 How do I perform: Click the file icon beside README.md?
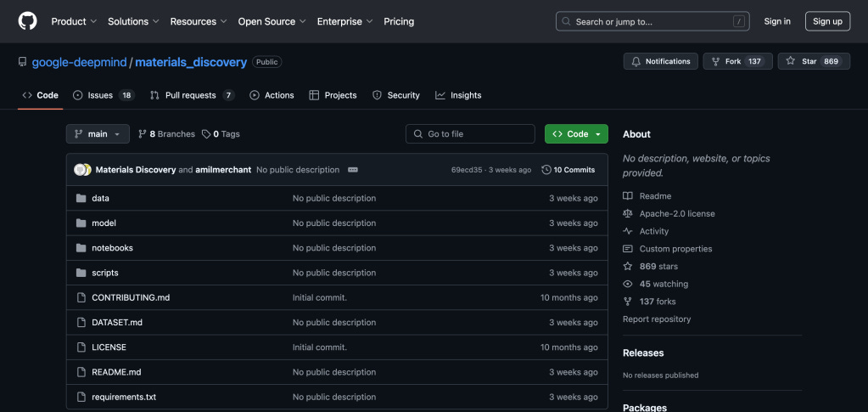coord(81,372)
